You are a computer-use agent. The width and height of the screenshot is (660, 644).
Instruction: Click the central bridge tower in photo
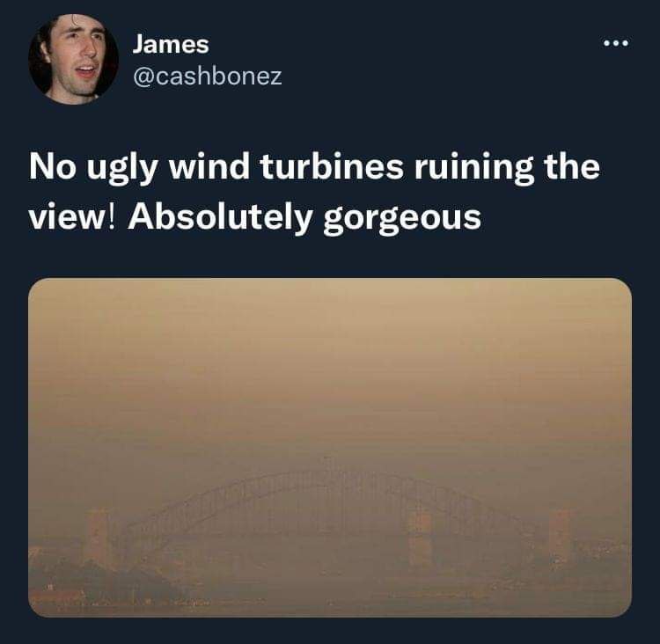pyautogui.click(x=420, y=537)
